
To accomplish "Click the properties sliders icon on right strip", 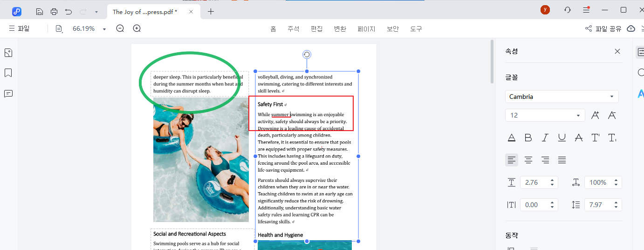I will (640, 52).
